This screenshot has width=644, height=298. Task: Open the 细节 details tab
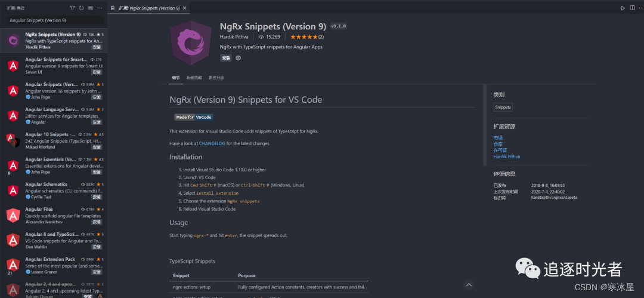(176, 78)
